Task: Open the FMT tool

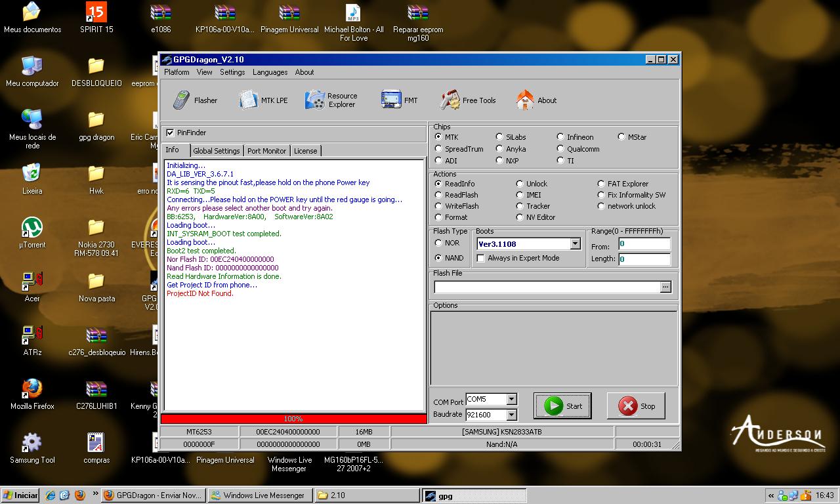Action: click(399, 100)
